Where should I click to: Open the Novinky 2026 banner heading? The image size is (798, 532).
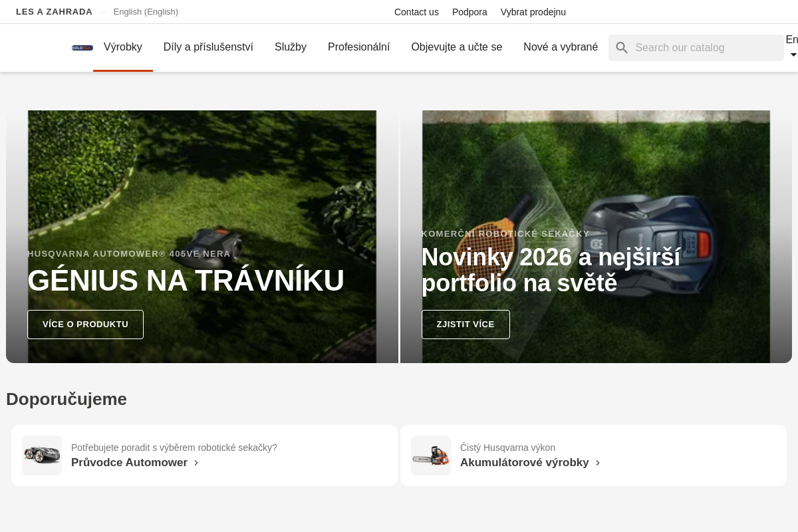[x=551, y=270]
